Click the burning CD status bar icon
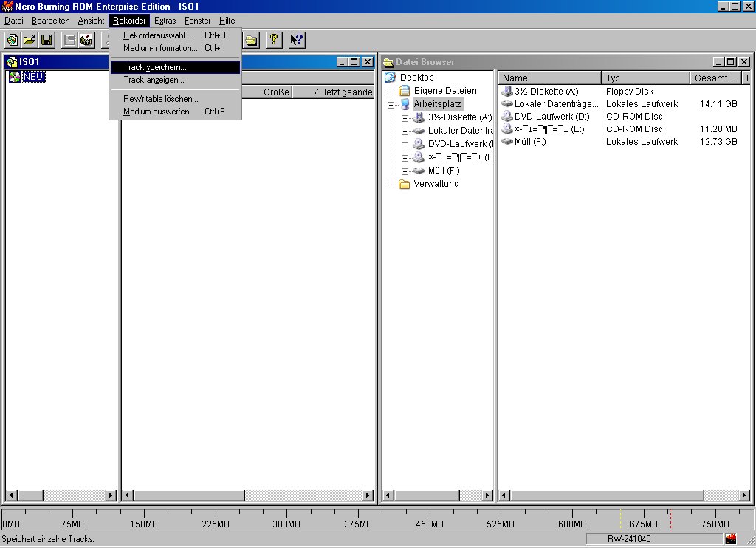The image size is (756, 548). point(731,539)
